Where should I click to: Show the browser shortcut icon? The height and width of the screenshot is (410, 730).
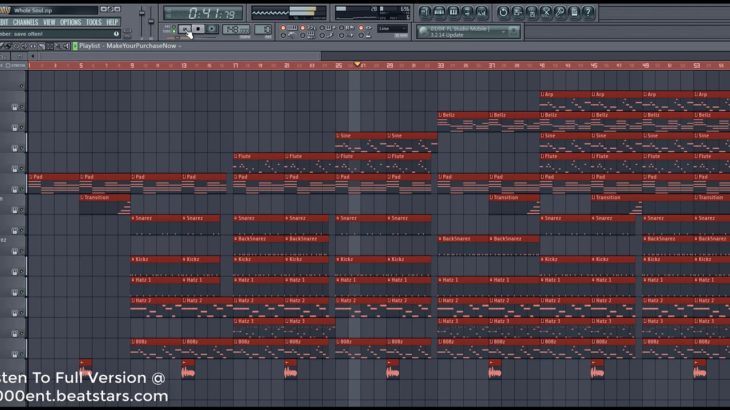(x=467, y=12)
